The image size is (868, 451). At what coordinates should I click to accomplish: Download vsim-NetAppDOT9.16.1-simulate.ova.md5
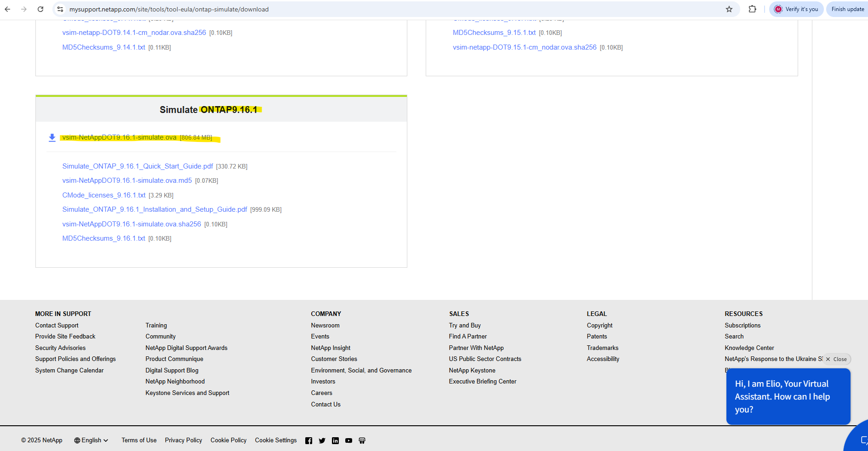127,180
